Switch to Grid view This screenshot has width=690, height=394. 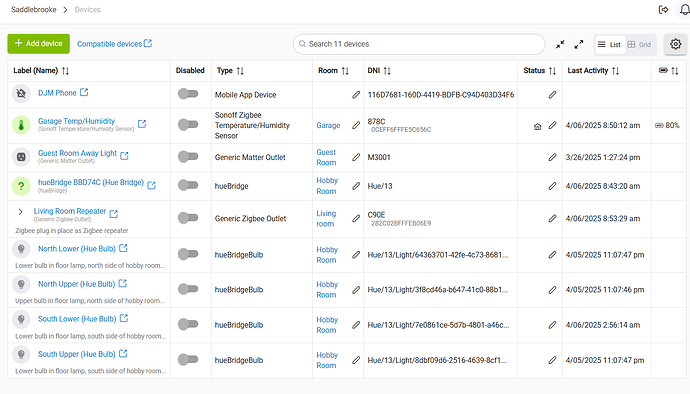639,44
